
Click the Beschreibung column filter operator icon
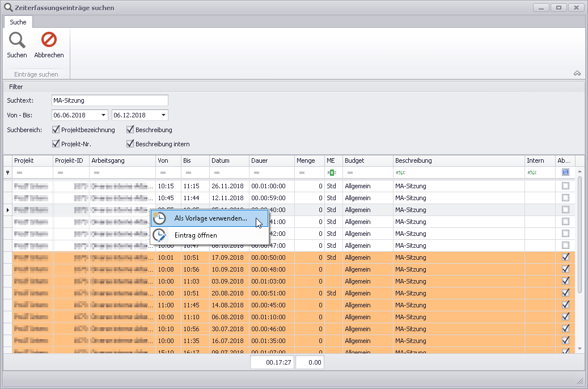[x=400, y=172]
